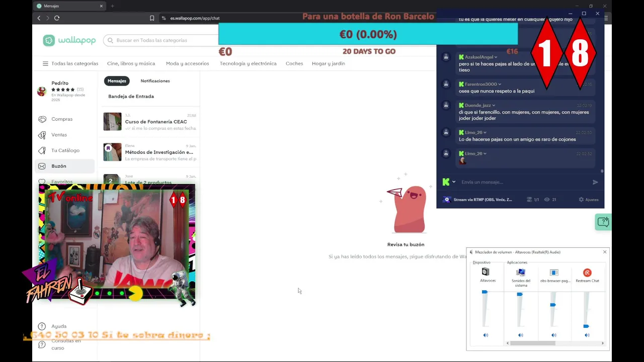Click the avatar beside the Duende_jazz message

coord(446,105)
